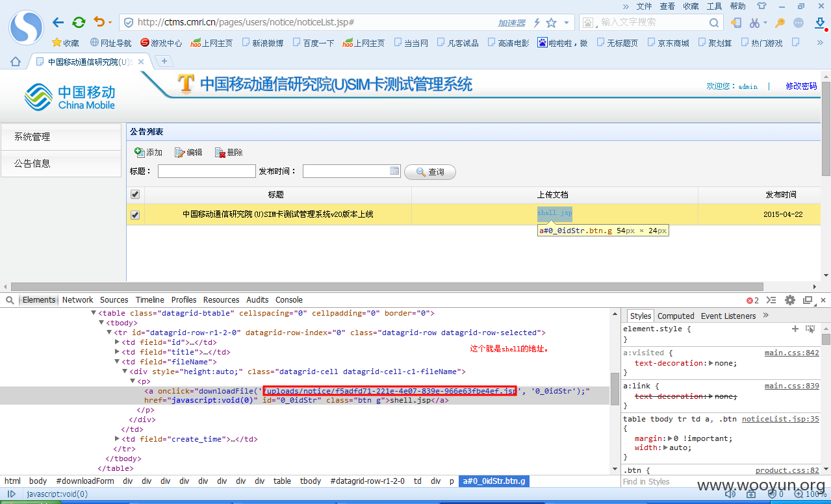Open noticeList.jsp:35 source link
Image resolution: width=831 pixels, height=504 pixels.
coord(780,419)
